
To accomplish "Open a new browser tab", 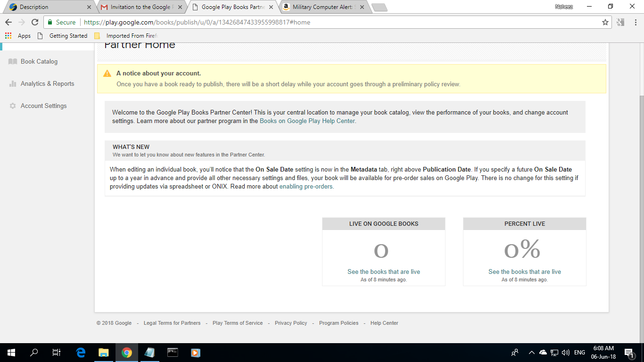I will click(379, 7).
